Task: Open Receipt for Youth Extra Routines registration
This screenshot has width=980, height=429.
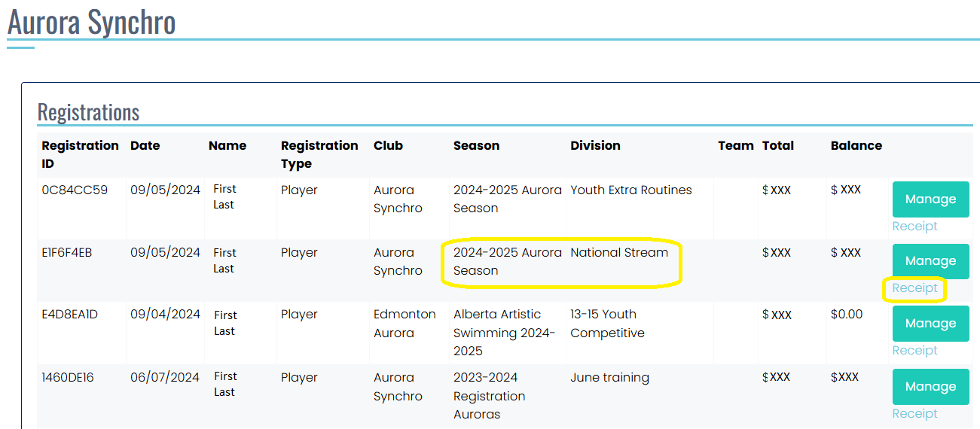Action: (914, 227)
